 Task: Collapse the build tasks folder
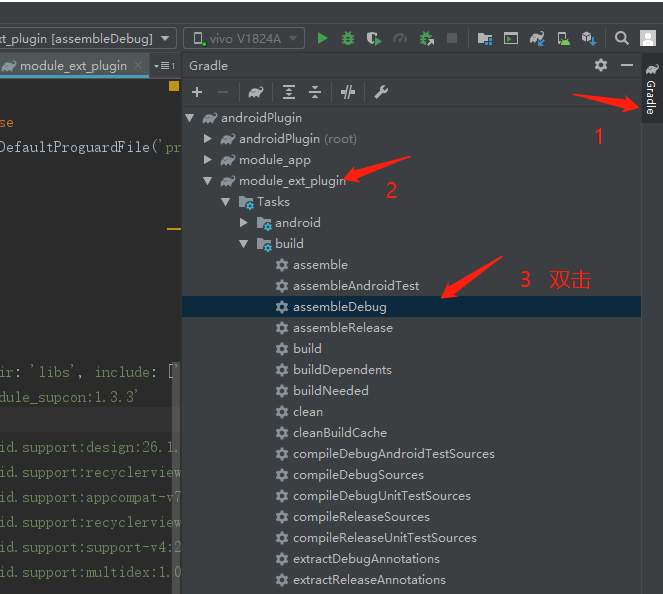click(244, 244)
